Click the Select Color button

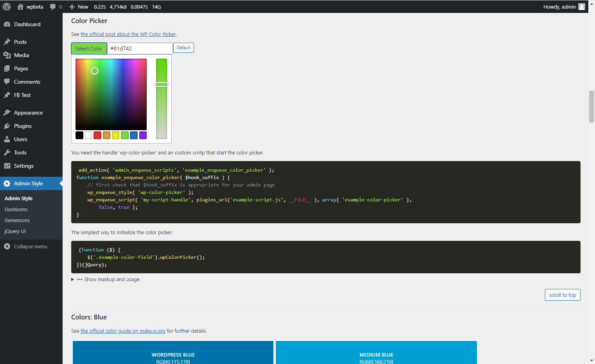tap(89, 48)
